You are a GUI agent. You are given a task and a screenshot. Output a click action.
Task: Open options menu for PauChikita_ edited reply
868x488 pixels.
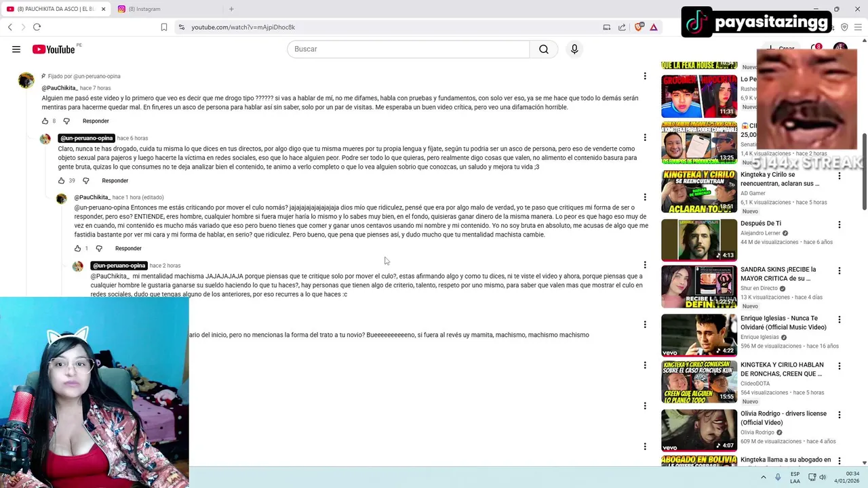click(x=645, y=197)
